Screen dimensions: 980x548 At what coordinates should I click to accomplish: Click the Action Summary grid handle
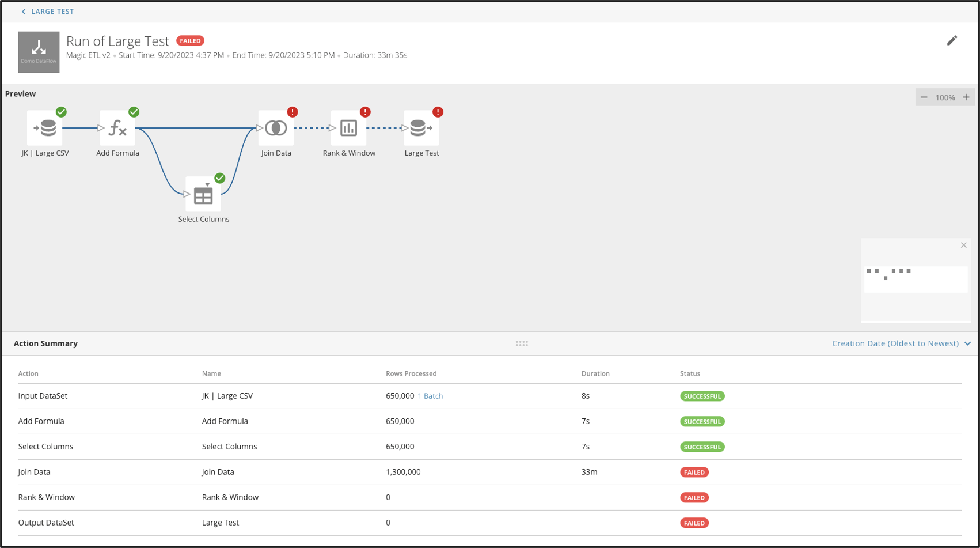click(522, 343)
